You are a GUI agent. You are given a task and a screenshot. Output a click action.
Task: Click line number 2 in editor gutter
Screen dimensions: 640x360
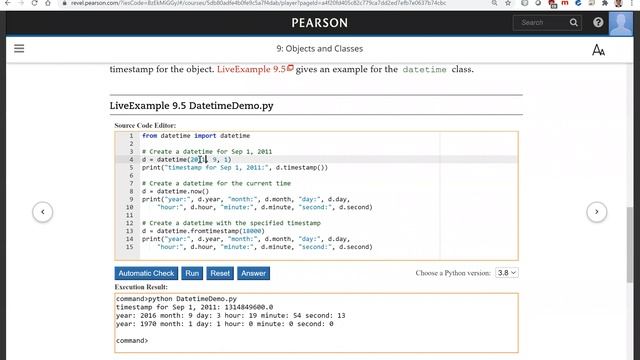[131, 144]
